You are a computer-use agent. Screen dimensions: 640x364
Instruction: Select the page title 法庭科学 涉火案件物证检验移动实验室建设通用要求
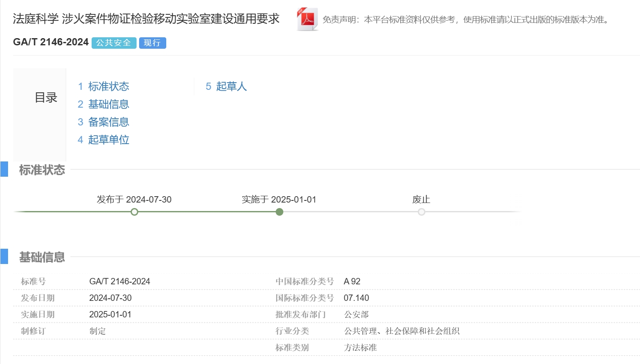coord(146,19)
